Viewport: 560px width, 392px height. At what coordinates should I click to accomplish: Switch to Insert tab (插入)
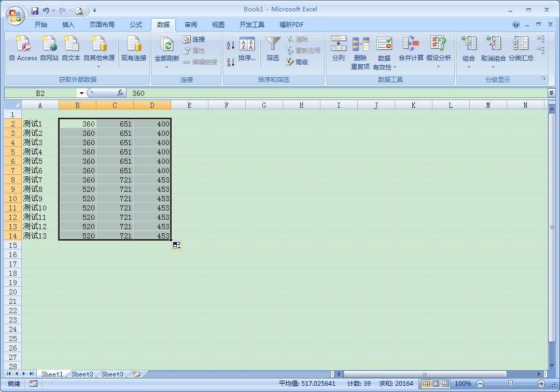coord(68,25)
